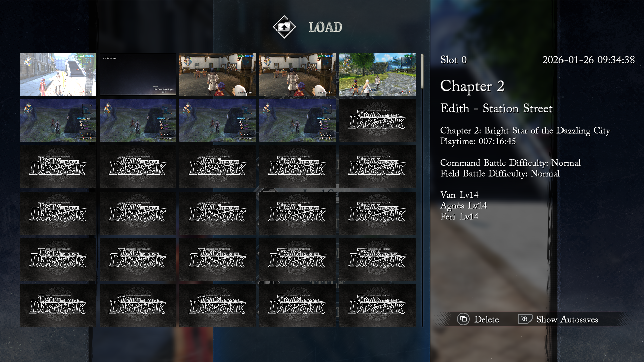Click the save list scrollbar thumb
644x362 pixels.
[x=422, y=71]
